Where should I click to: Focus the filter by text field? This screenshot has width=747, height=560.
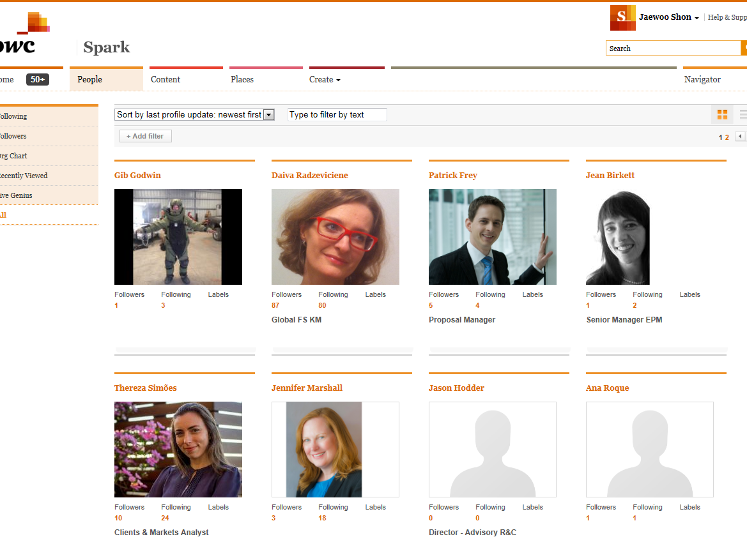pos(337,115)
